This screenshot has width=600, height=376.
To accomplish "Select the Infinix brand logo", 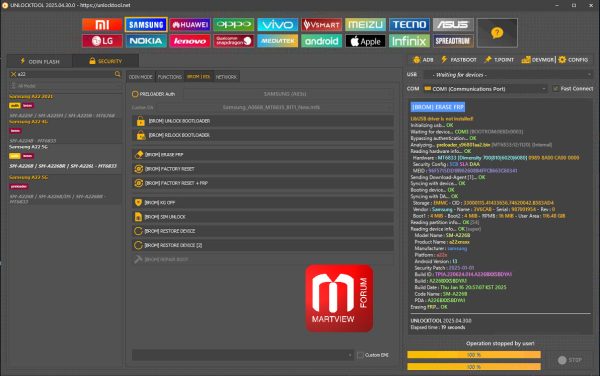I will [x=409, y=41].
